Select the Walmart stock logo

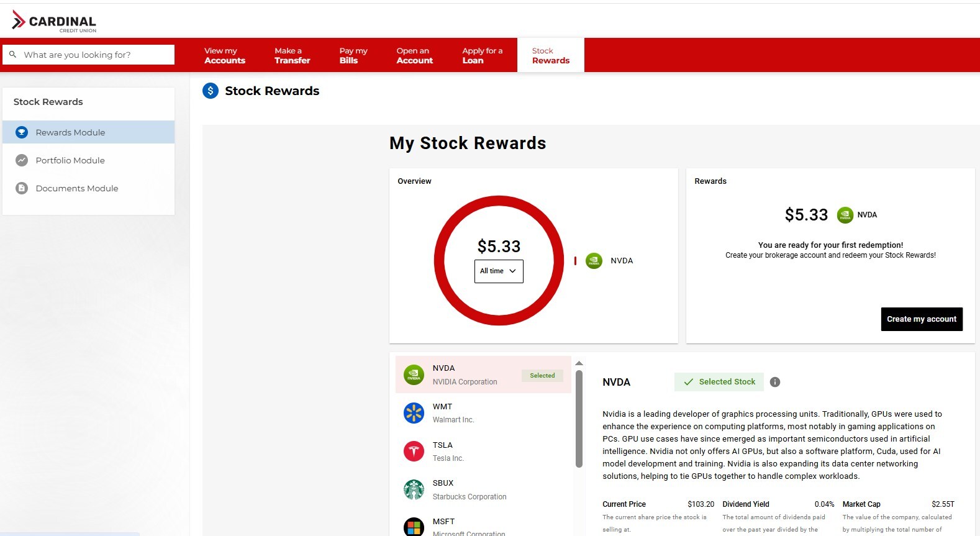pos(414,413)
